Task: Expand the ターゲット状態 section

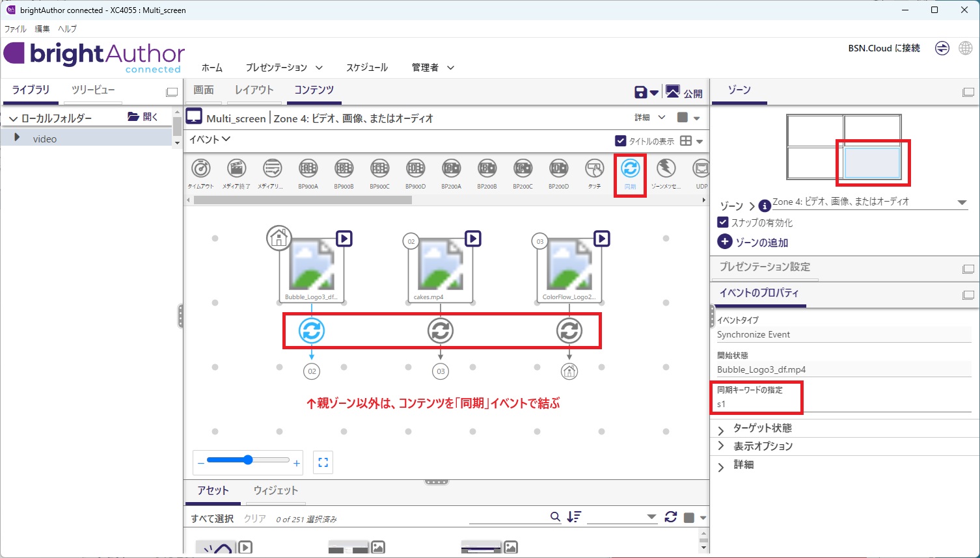Action: click(721, 430)
